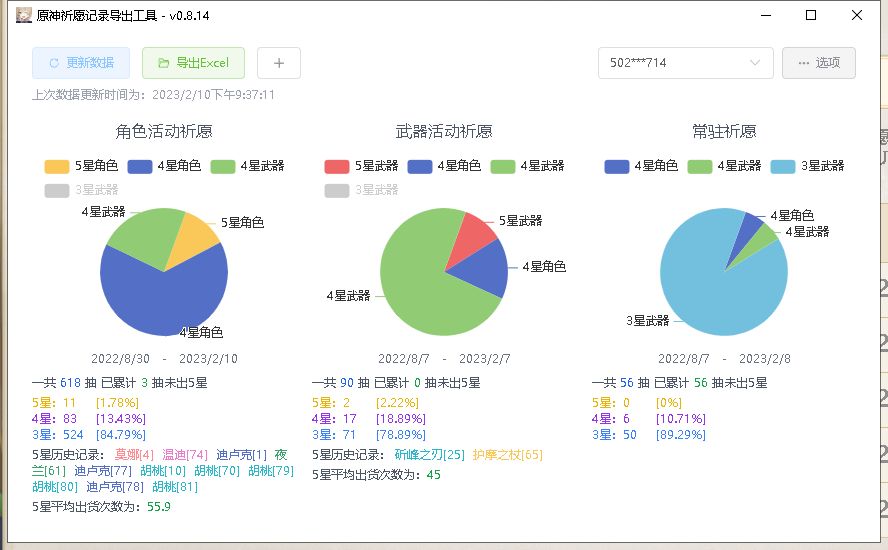888x550 pixels.
Task: Toggle 4星角色 legend in 武器活动祈愿 chart
Action: point(444,166)
